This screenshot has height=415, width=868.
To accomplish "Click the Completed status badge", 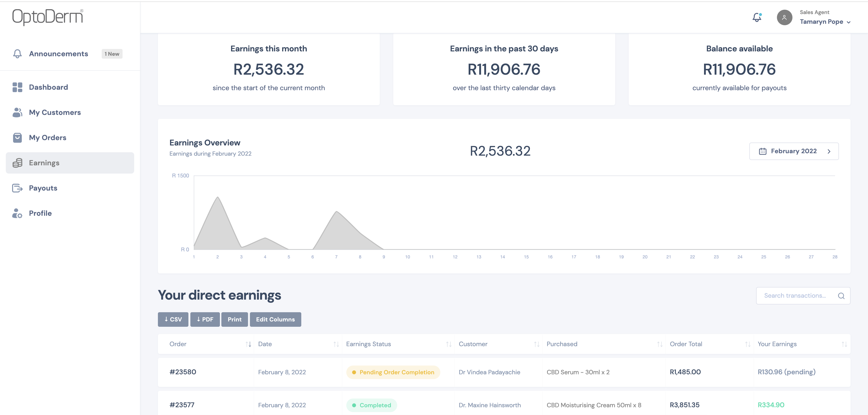I will click(x=371, y=405).
